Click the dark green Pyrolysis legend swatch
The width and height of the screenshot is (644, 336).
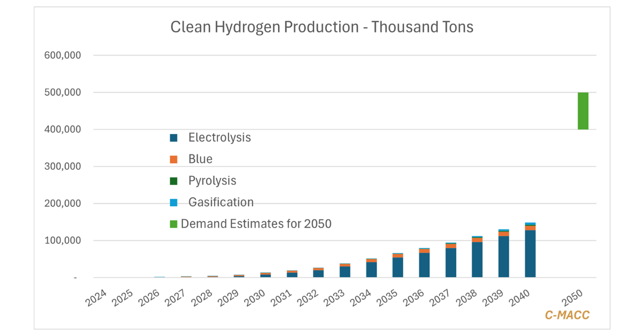173,181
